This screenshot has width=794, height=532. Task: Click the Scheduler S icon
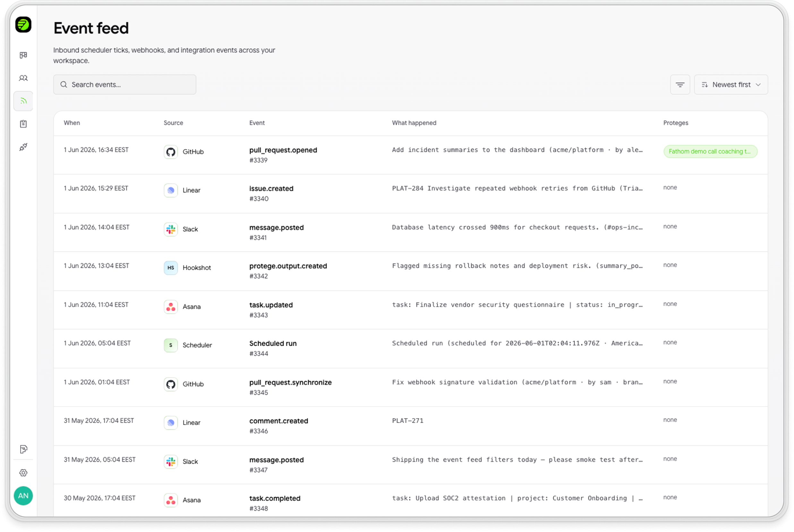171,345
